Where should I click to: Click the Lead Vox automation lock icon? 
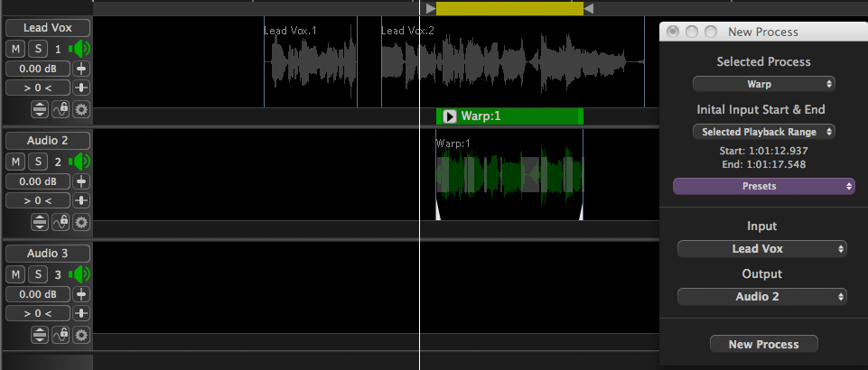[61, 109]
